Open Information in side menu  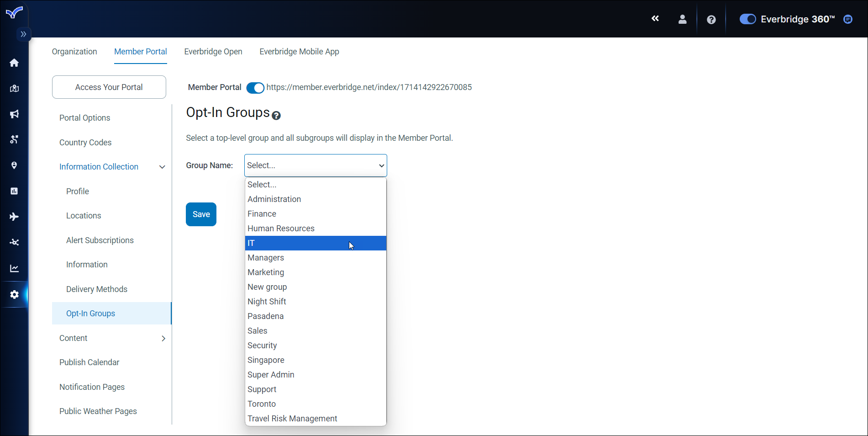(x=87, y=265)
